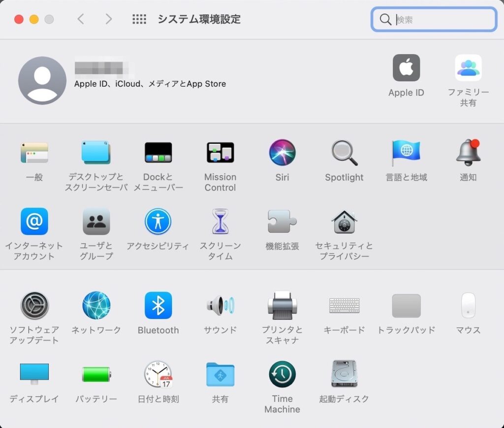Open Mission Control settings
This screenshot has height=428, width=504.
(x=220, y=153)
